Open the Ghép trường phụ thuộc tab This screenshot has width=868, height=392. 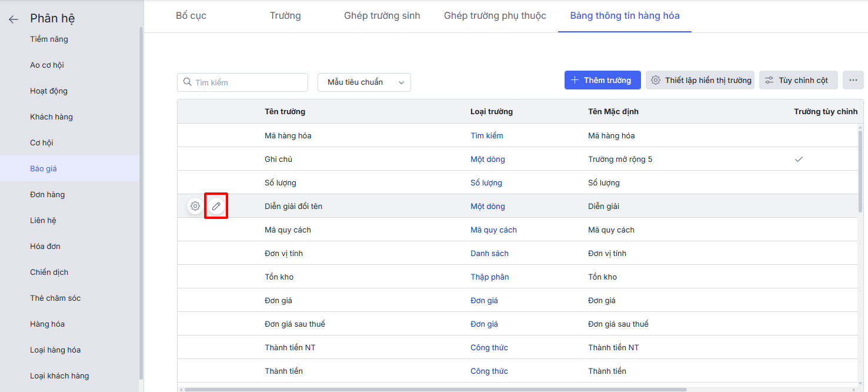tap(495, 16)
